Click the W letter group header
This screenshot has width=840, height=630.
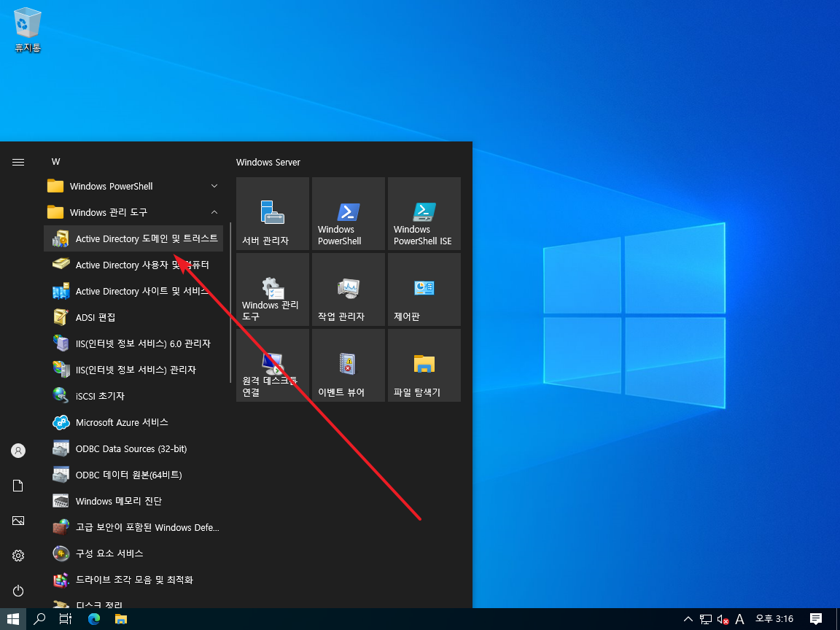coord(55,162)
